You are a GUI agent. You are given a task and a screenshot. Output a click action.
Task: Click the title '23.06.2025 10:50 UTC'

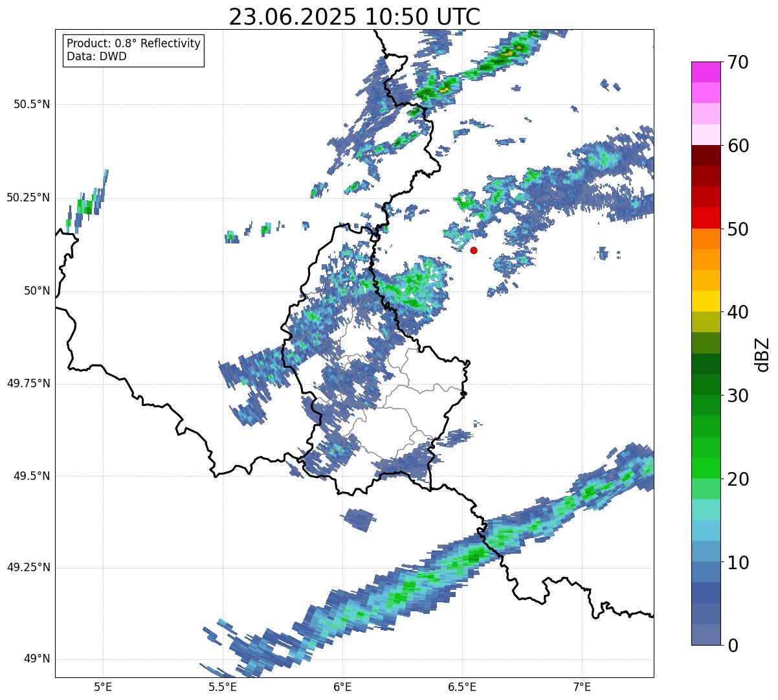click(355, 16)
